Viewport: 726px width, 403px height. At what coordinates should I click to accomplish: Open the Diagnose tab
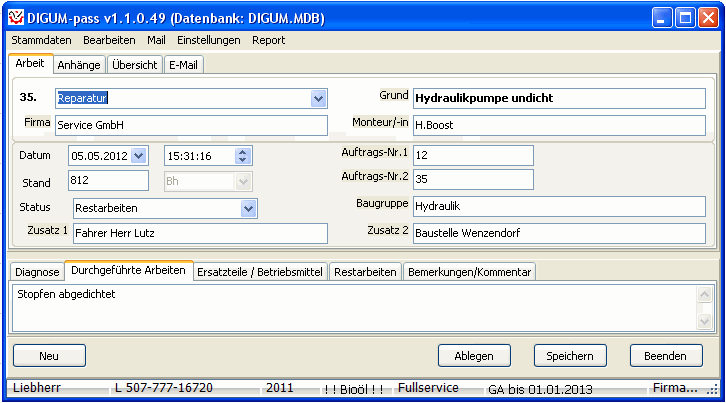pos(37,272)
